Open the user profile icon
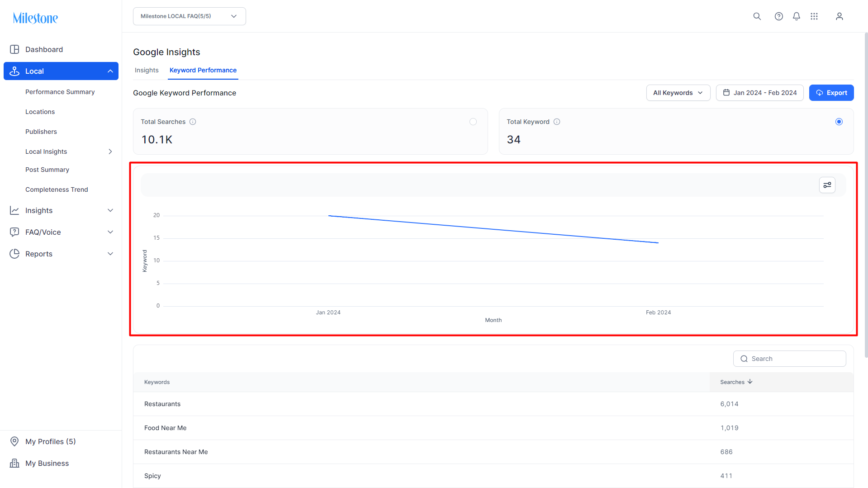The width and height of the screenshot is (868, 488). 840,16
